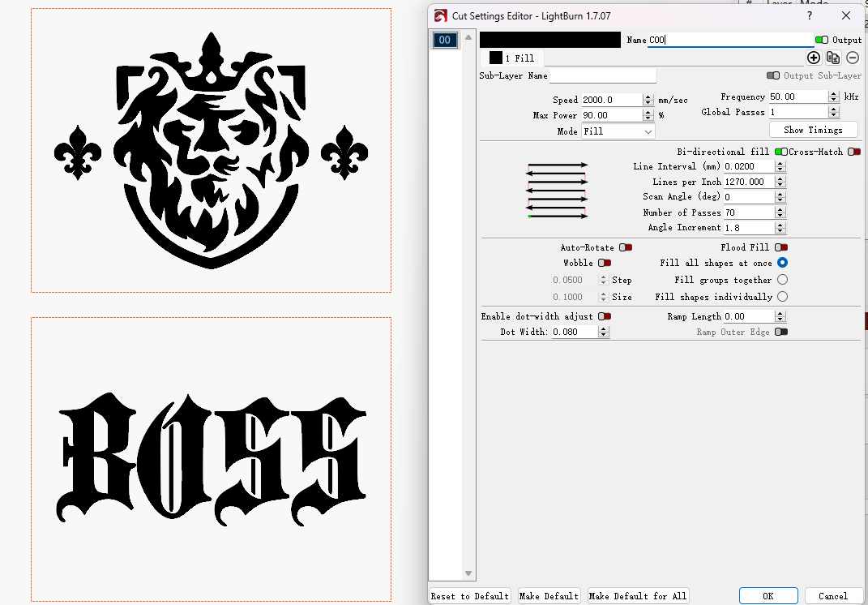Click the Speed value field
The width and height of the screenshot is (868, 605).
(x=612, y=100)
